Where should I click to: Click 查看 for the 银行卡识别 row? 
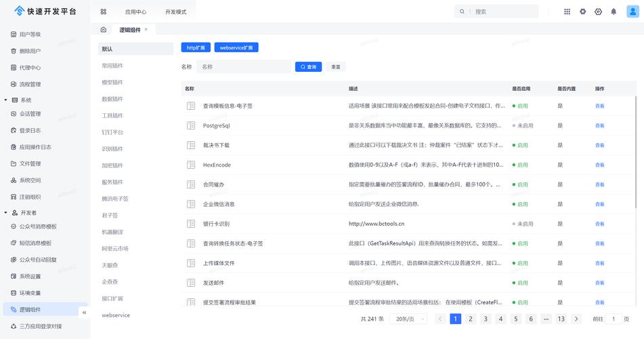click(599, 224)
